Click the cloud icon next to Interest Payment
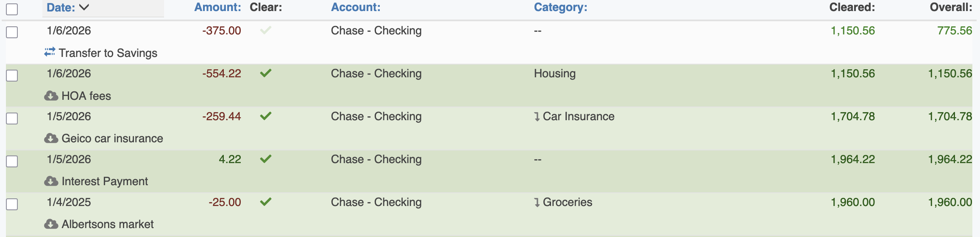 51,181
